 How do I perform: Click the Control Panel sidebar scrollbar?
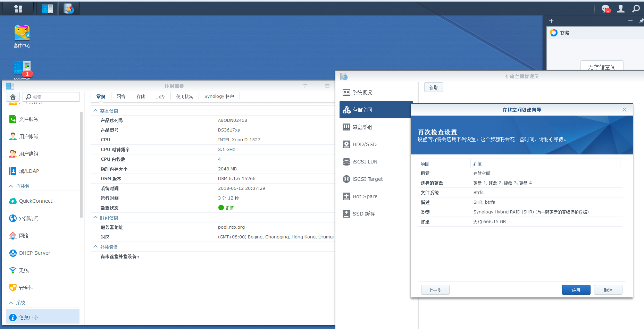click(x=81, y=164)
